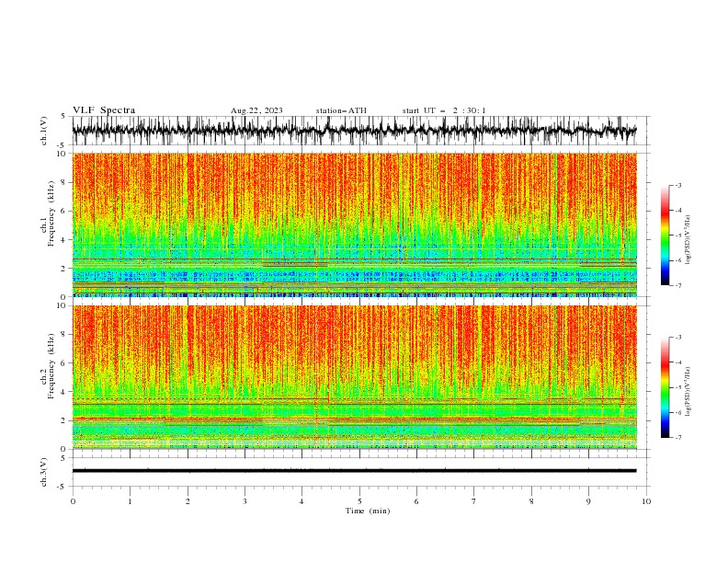Click the "ch.2 Frequency (kHz)" axis label
The image size is (728, 563).
pos(47,365)
